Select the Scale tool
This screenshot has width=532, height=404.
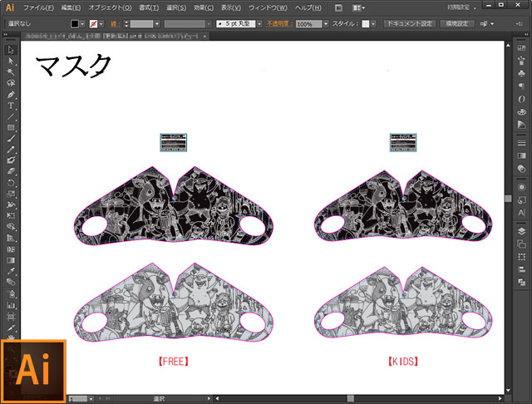click(x=11, y=194)
